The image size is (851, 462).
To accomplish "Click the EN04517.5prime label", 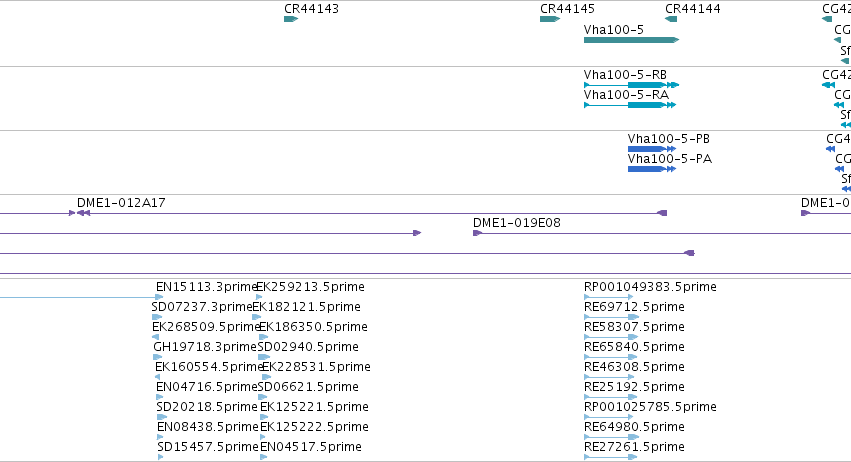I will click(x=311, y=447).
